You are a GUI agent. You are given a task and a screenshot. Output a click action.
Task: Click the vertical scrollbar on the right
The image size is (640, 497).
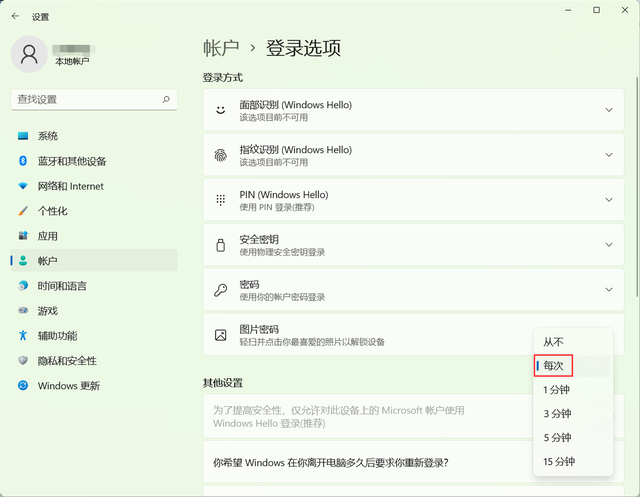coord(637,186)
